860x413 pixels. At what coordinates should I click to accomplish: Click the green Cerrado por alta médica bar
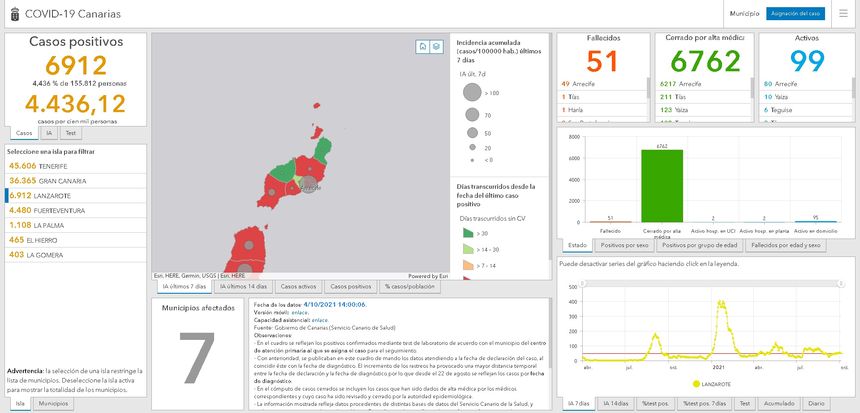661,185
